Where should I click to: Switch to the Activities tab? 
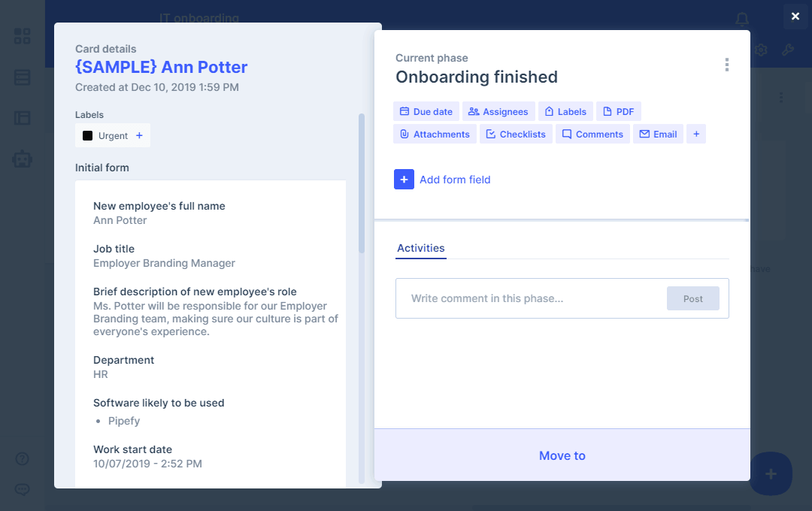tap(420, 248)
